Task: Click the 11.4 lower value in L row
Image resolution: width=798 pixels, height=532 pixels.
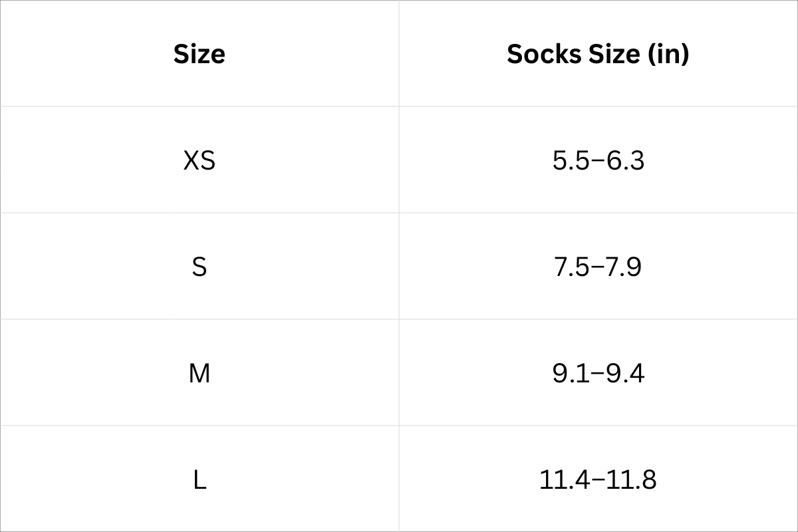Action: [564, 479]
